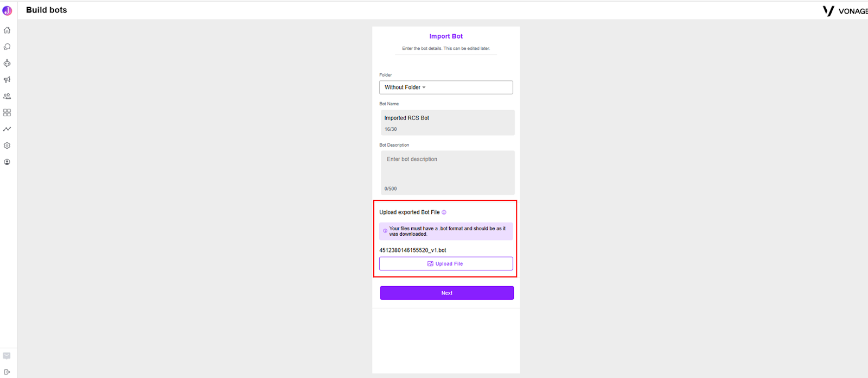Click the Build bots page title
The width and height of the screenshot is (868, 378).
click(47, 10)
